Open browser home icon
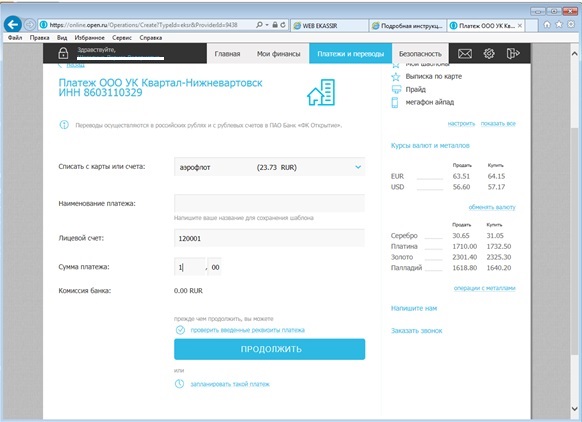The width and height of the screenshot is (582, 422). click(547, 25)
